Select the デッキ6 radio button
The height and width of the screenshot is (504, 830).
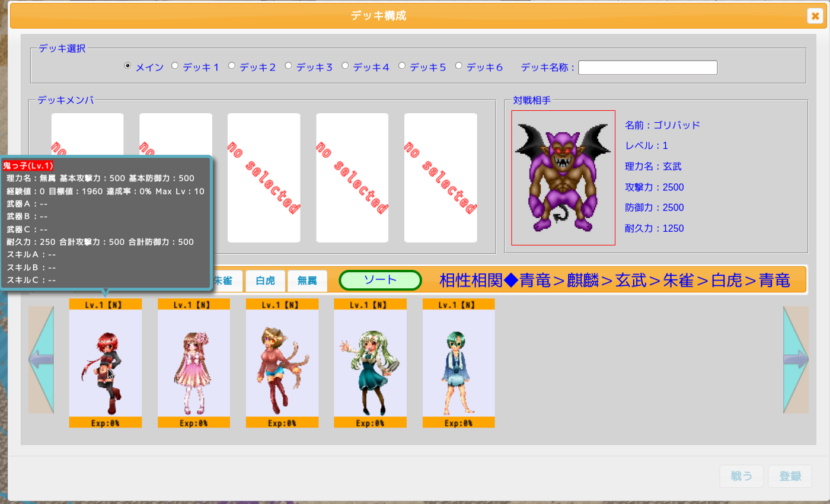point(459,66)
